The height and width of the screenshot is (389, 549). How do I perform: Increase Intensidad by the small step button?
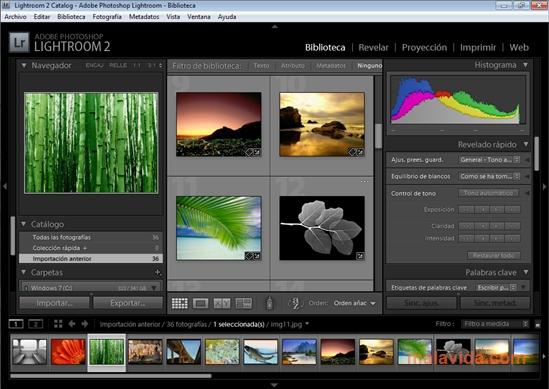497,238
